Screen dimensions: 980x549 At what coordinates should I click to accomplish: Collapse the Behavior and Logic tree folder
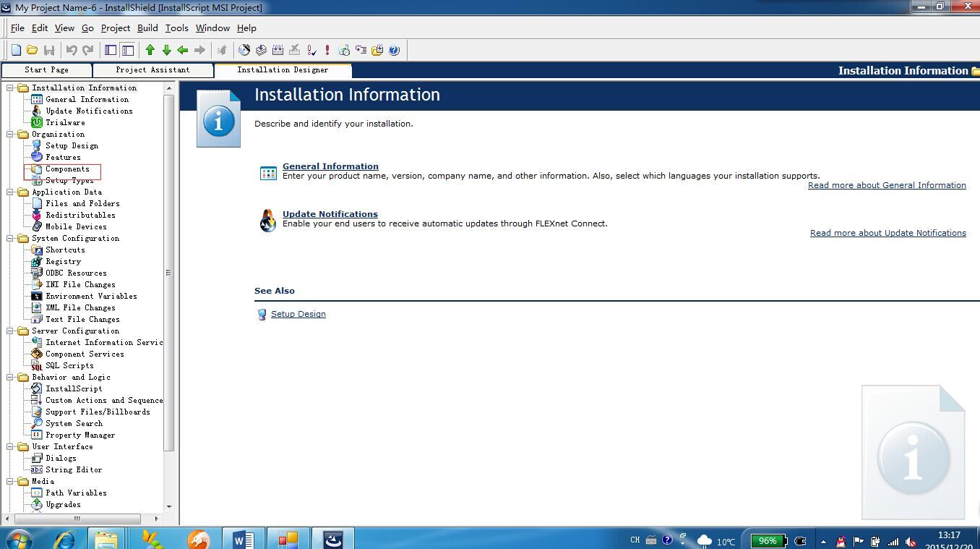pos(11,378)
